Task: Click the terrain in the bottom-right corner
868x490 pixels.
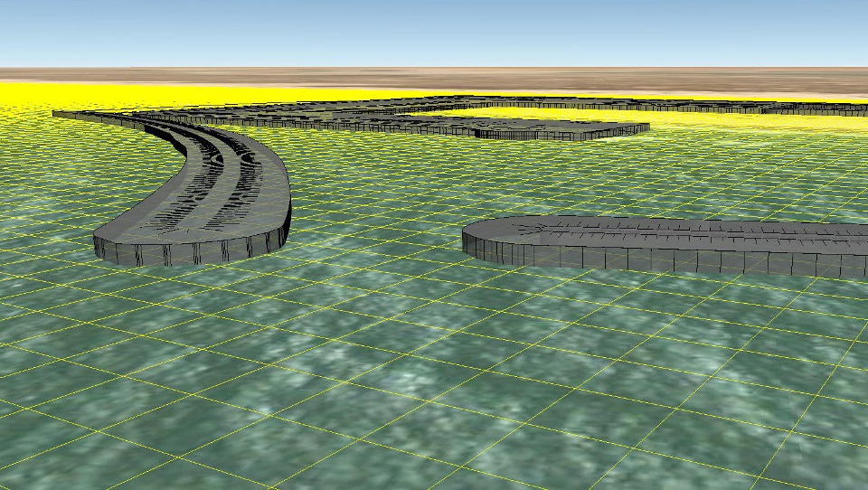Action: 814,452
